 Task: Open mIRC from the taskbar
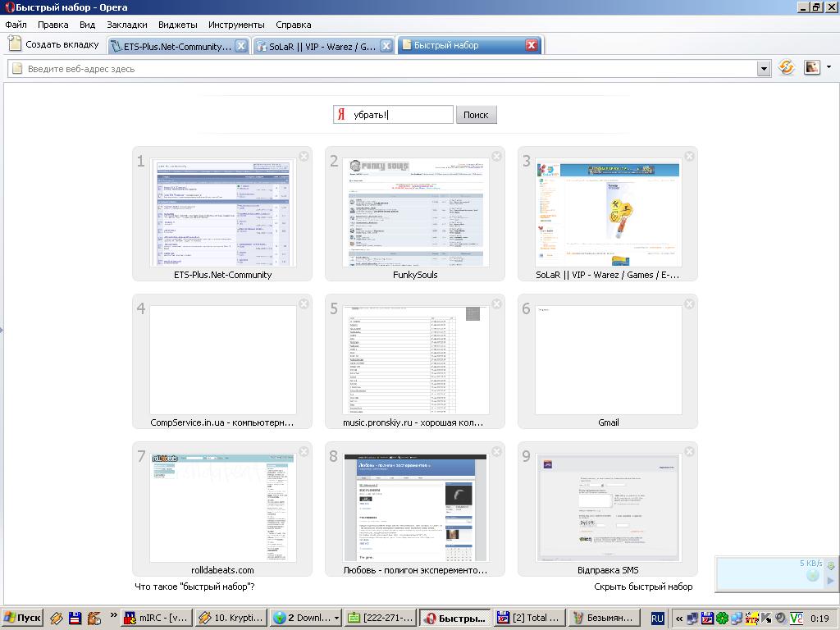155,618
